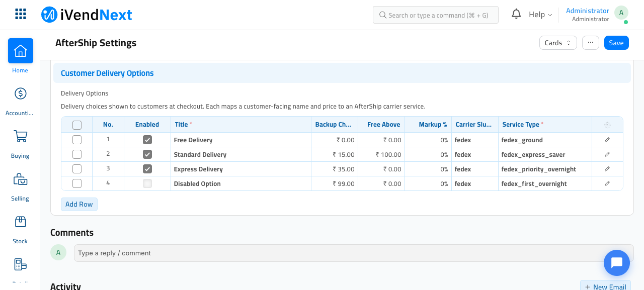Click the reply / comment input field
The height and width of the screenshot is (290, 644).
pyautogui.click(x=354, y=253)
